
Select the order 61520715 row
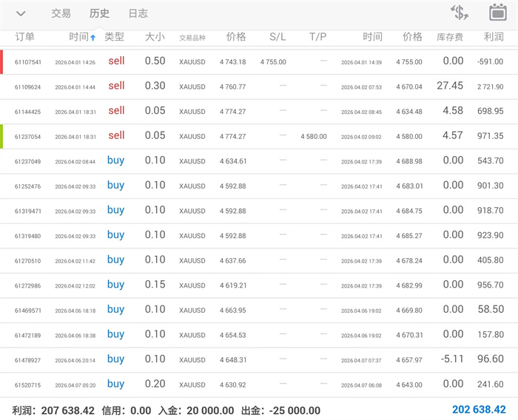259,385
